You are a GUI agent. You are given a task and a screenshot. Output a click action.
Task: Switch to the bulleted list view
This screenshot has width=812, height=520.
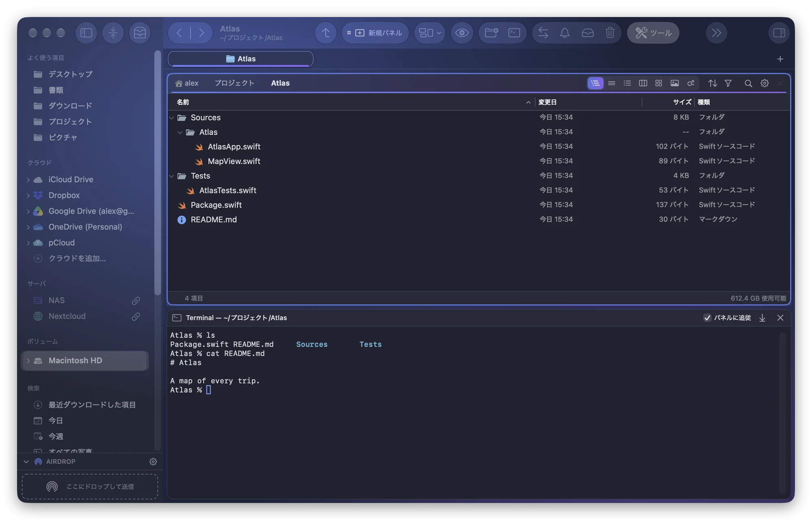[x=627, y=83]
